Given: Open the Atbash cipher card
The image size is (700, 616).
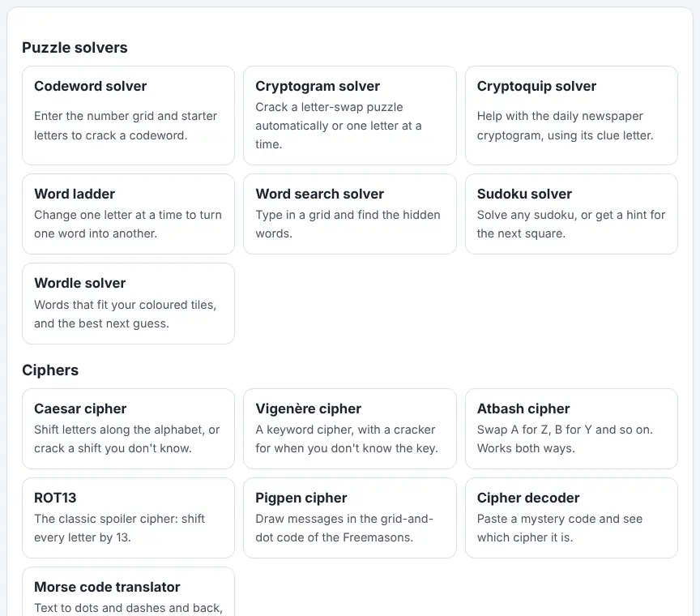Looking at the screenshot, I should tap(571, 429).
